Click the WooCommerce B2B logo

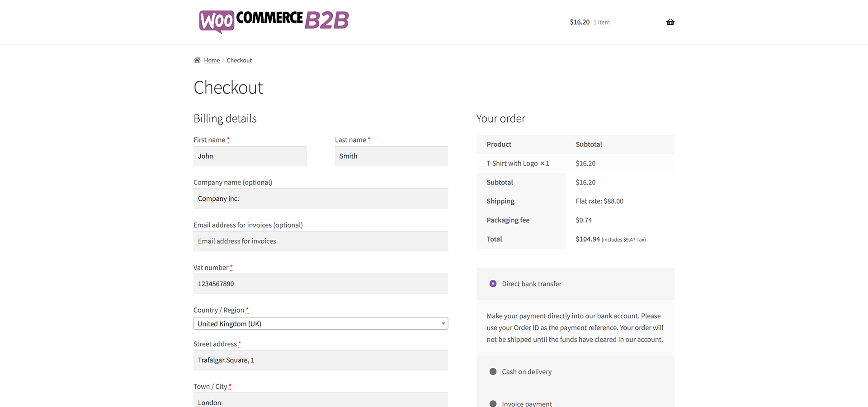pos(274,21)
